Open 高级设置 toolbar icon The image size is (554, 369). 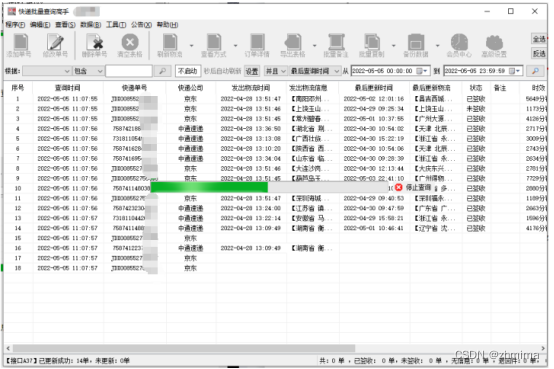(494, 43)
